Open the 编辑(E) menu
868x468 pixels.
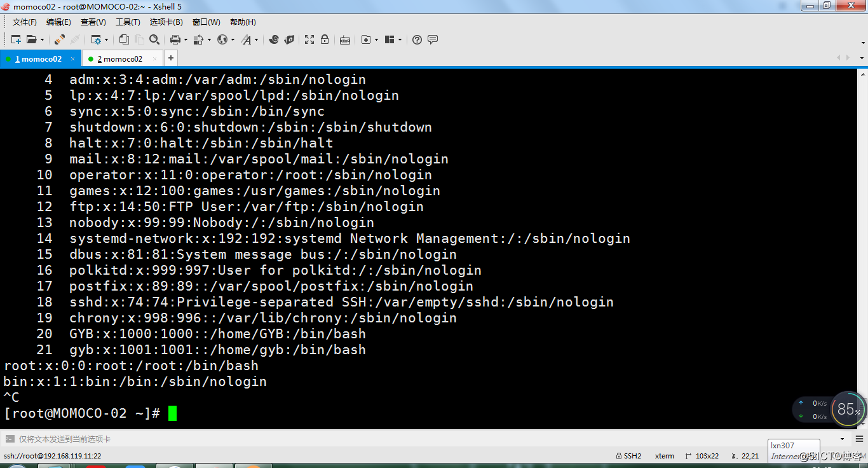pyautogui.click(x=58, y=22)
